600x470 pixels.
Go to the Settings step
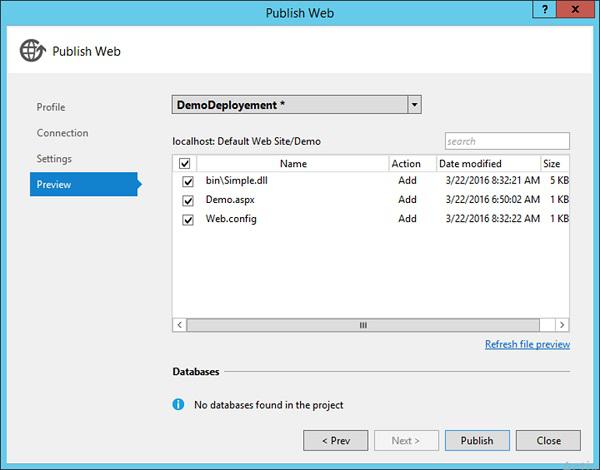[x=54, y=158]
